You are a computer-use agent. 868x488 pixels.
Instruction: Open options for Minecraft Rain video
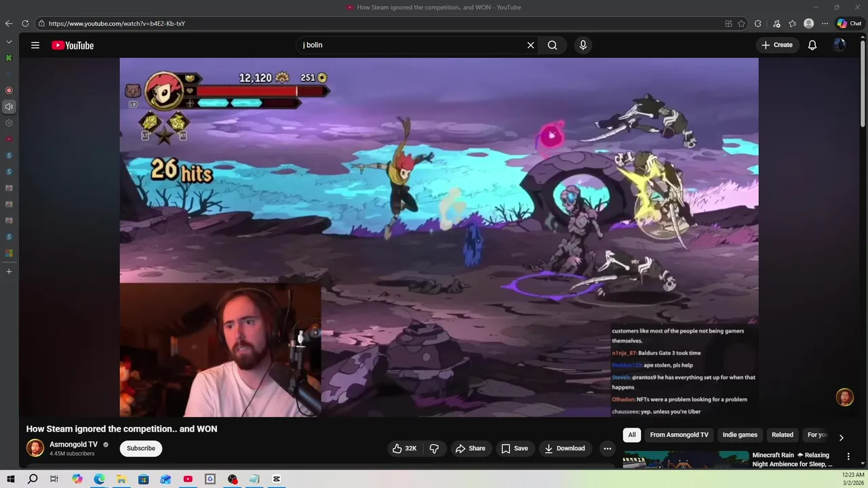[x=848, y=457]
